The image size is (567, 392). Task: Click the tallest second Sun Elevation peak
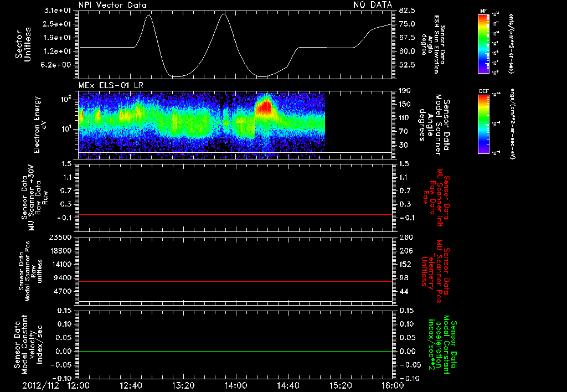pos(224,14)
